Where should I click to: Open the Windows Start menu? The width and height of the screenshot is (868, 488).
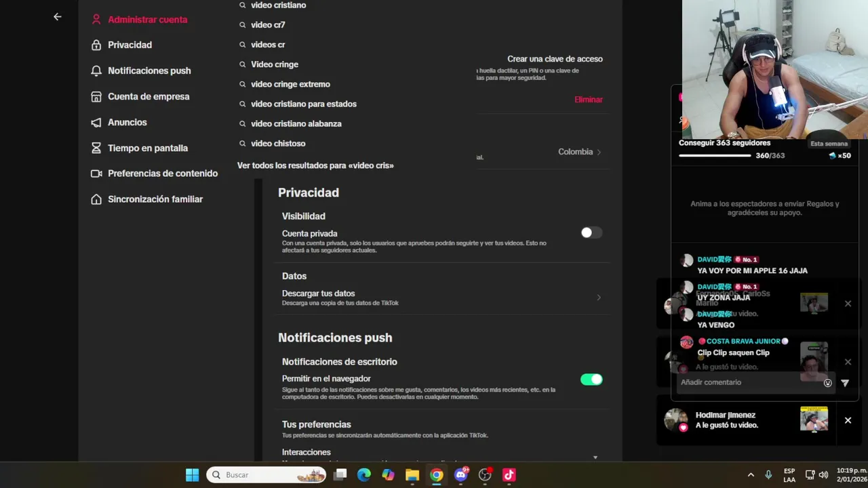pyautogui.click(x=193, y=475)
